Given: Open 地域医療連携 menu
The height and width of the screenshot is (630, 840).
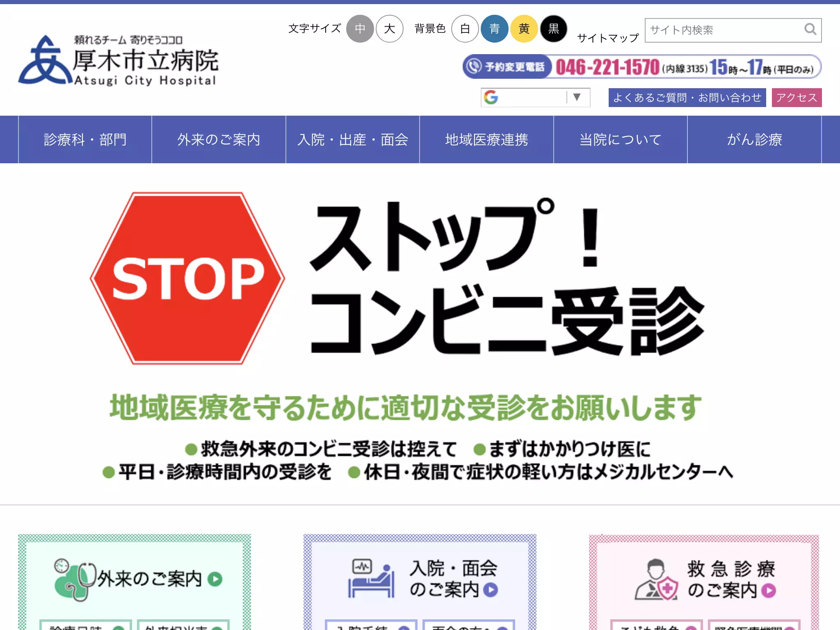Looking at the screenshot, I should click(486, 139).
